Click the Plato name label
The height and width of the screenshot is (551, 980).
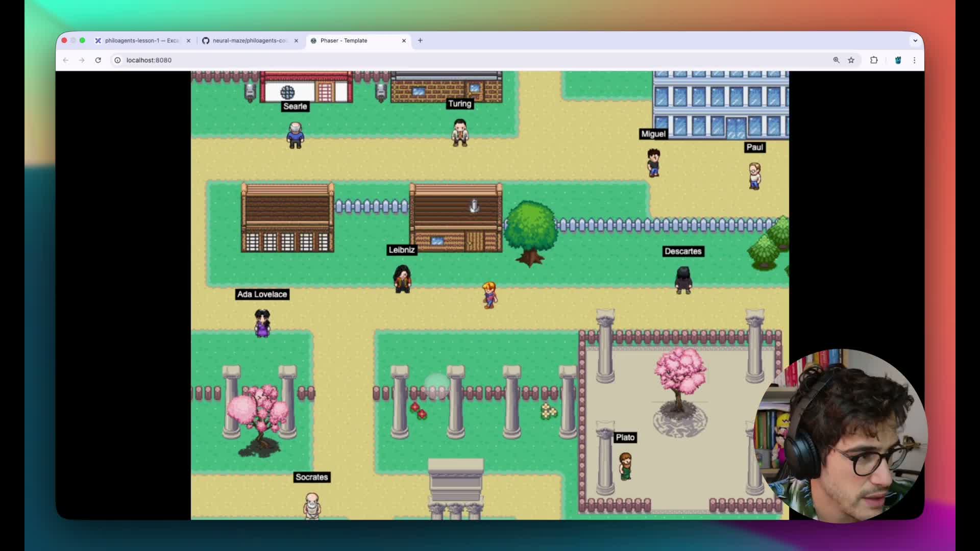pos(625,437)
